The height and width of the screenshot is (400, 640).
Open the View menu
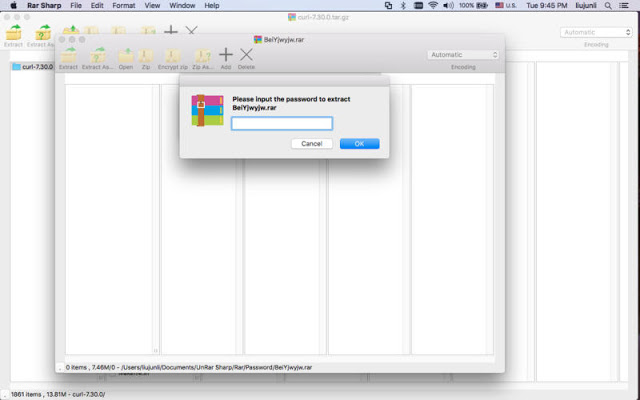click(x=152, y=6)
